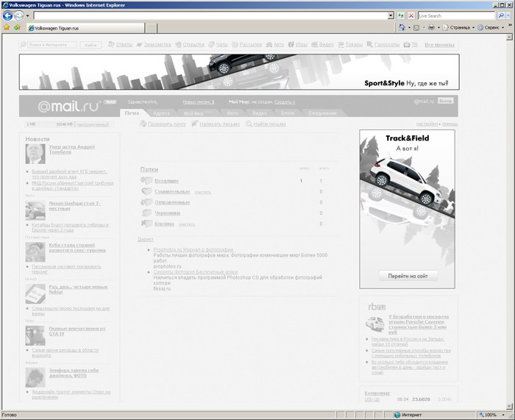Open the recent pages dropdown arrow
Image resolution: width=515 pixels, height=420 pixels.
tap(28, 15)
